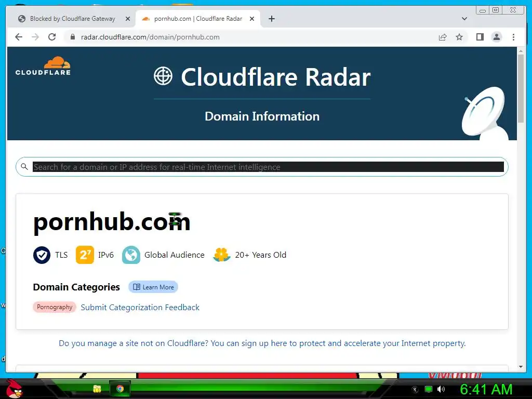Click the network monitor tray icon
Image resolution: width=532 pixels, height=399 pixels.
429,389
